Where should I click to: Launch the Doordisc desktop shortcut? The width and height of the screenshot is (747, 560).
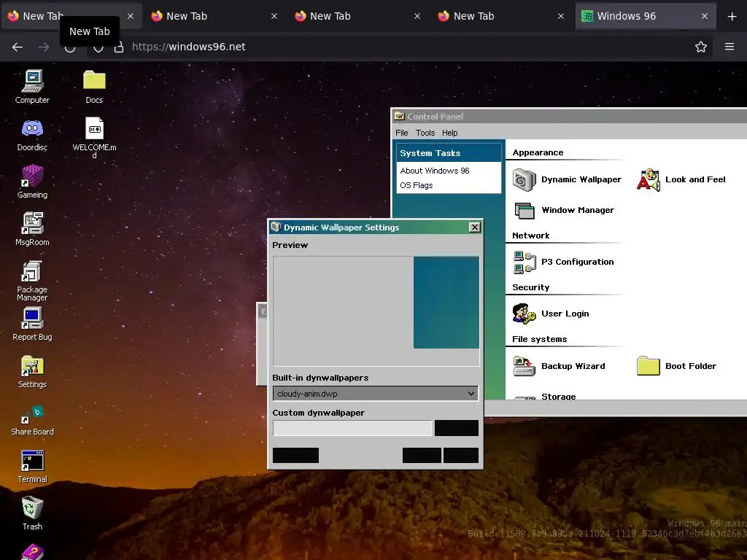[32, 134]
